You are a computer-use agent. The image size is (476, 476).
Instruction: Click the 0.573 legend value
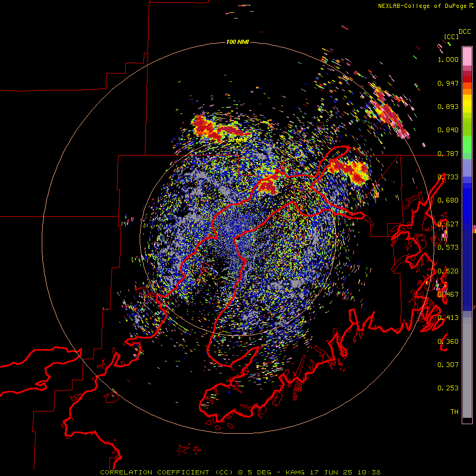[x=448, y=248]
